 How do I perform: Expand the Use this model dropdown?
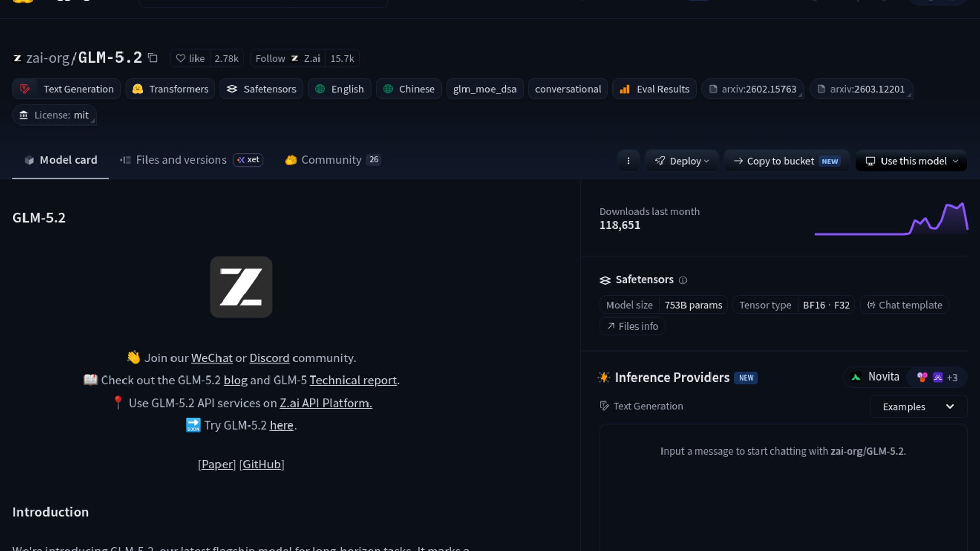coord(912,161)
